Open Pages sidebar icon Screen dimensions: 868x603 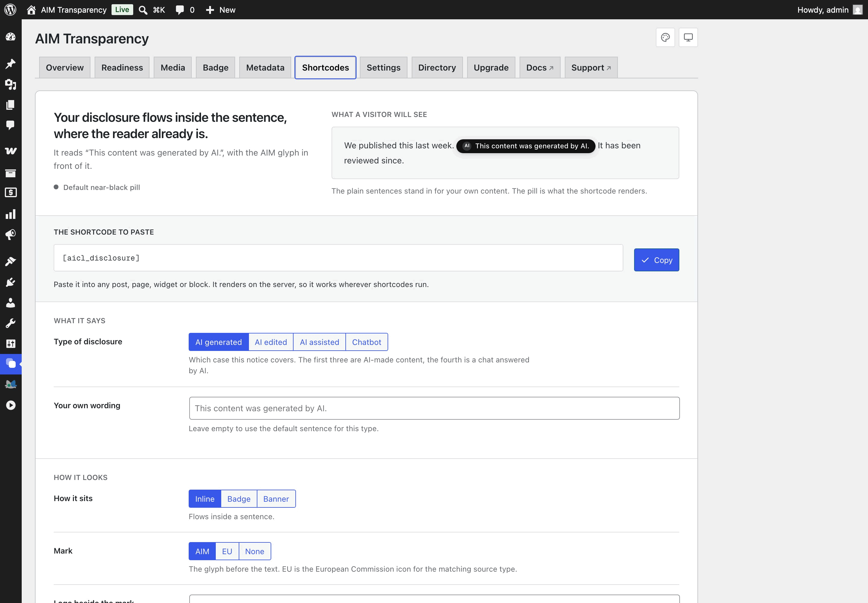pos(11,105)
